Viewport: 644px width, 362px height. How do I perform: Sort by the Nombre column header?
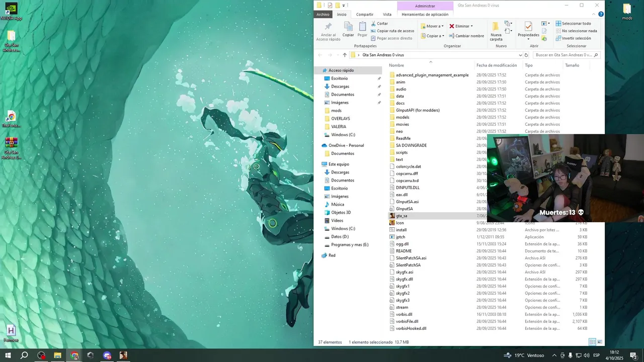tap(396, 65)
